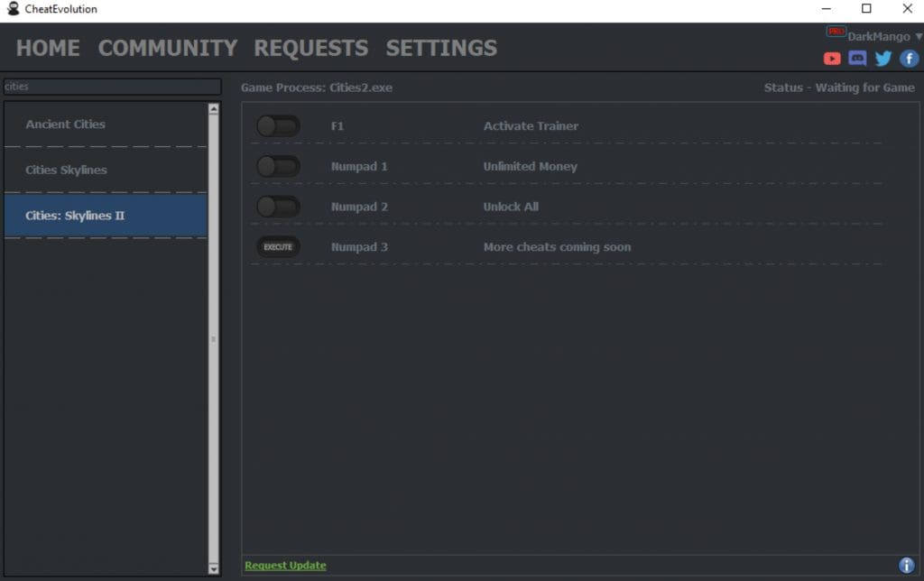The image size is (924, 581).
Task: Click the DarkMango username
Action: 879,36
